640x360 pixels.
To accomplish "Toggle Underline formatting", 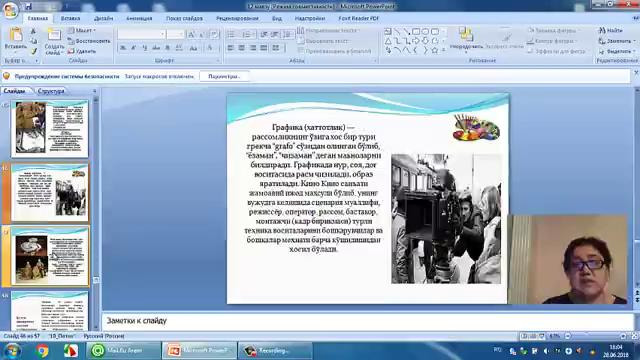I will (144, 48).
